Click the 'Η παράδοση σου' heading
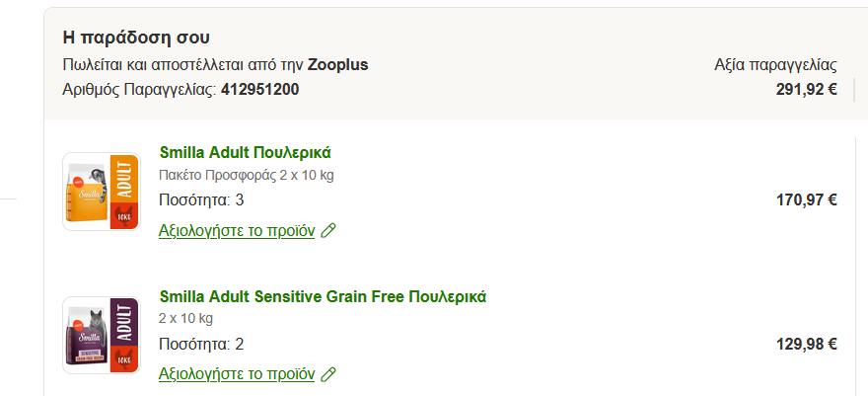 tap(135, 39)
